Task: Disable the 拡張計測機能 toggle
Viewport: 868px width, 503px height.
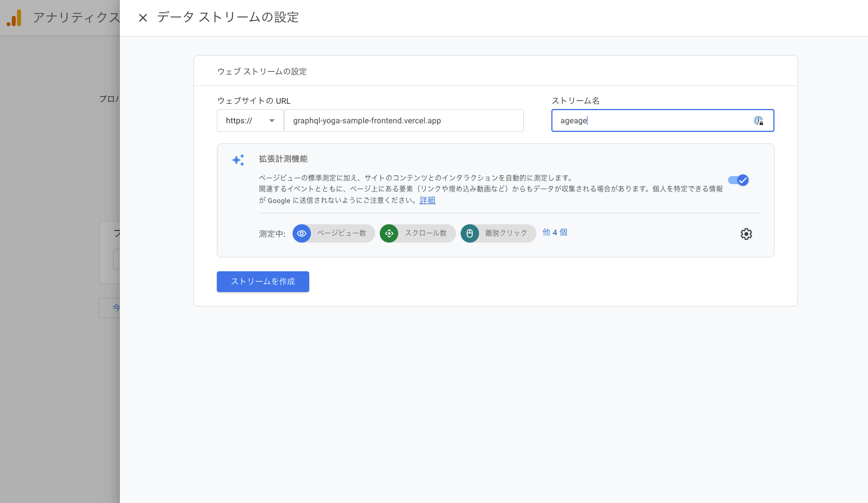Action: pos(738,180)
